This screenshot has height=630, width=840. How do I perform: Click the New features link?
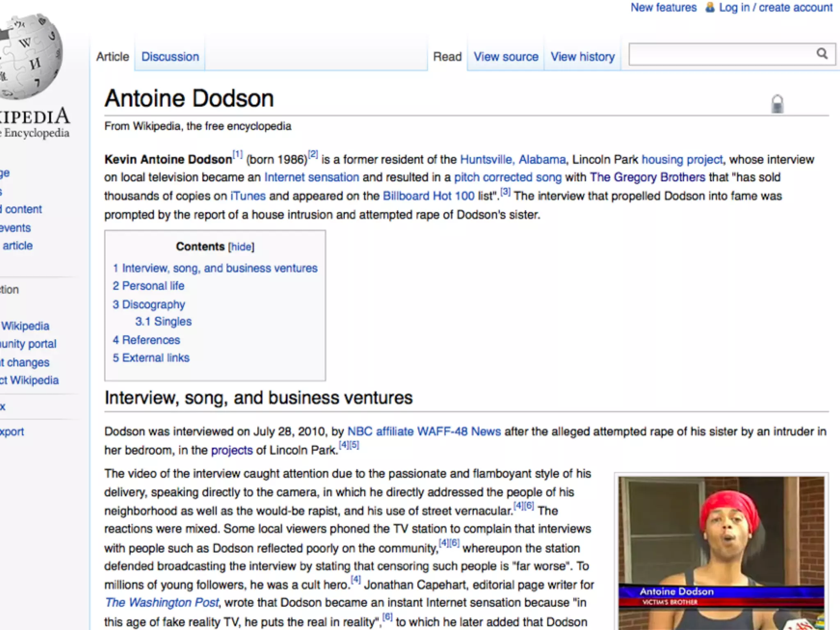[x=663, y=7]
